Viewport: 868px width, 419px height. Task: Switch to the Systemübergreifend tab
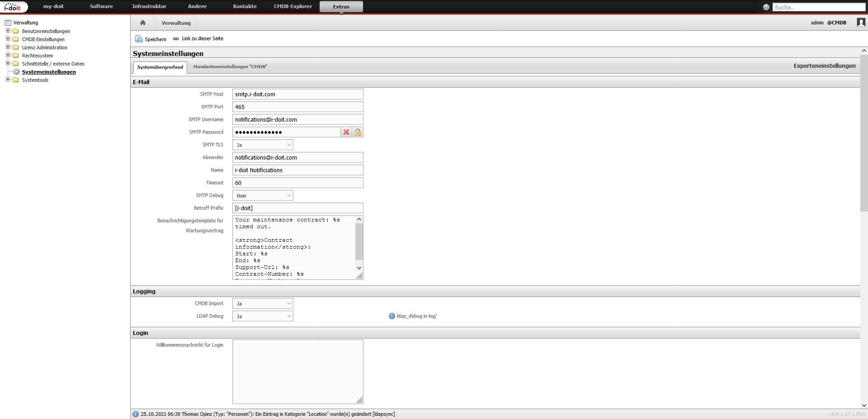[160, 67]
